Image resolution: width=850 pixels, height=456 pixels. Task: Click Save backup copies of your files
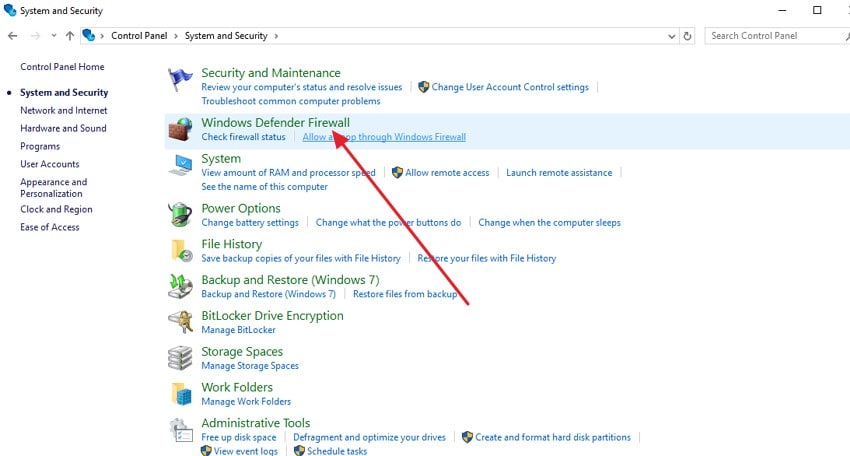coord(301,259)
